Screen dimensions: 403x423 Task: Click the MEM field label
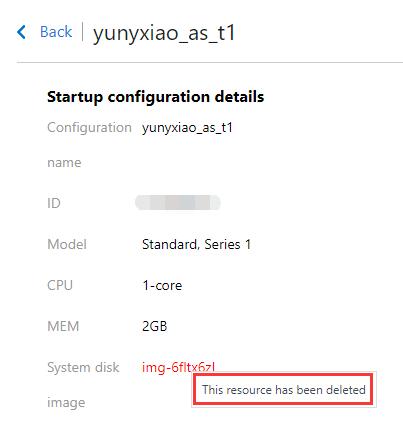tap(63, 326)
